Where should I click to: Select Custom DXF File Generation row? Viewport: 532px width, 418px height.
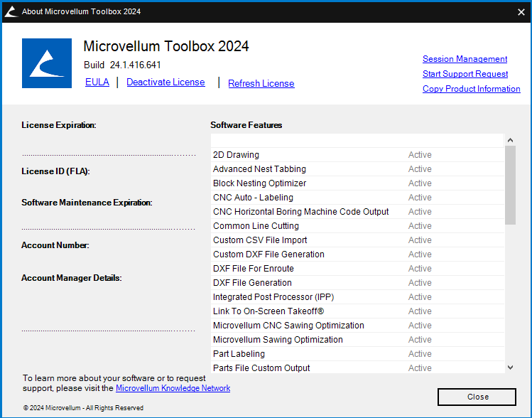click(357, 254)
